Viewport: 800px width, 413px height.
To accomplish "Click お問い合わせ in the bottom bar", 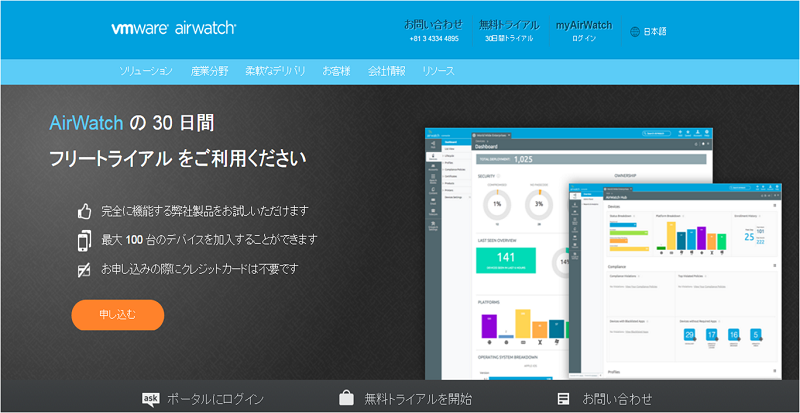I will point(617,399).
